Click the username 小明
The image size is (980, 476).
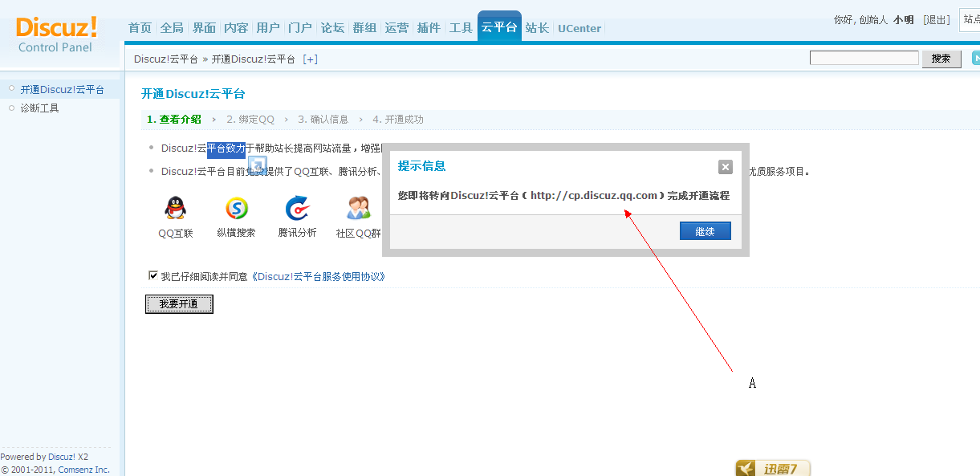904,19
